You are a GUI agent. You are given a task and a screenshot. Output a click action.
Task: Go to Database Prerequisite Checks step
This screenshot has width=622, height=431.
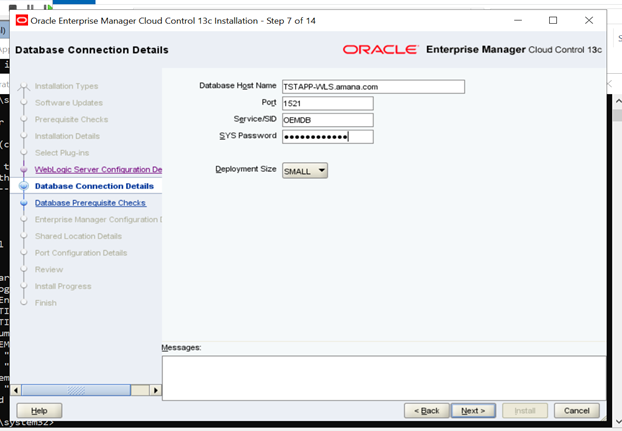tap(90, 203)
